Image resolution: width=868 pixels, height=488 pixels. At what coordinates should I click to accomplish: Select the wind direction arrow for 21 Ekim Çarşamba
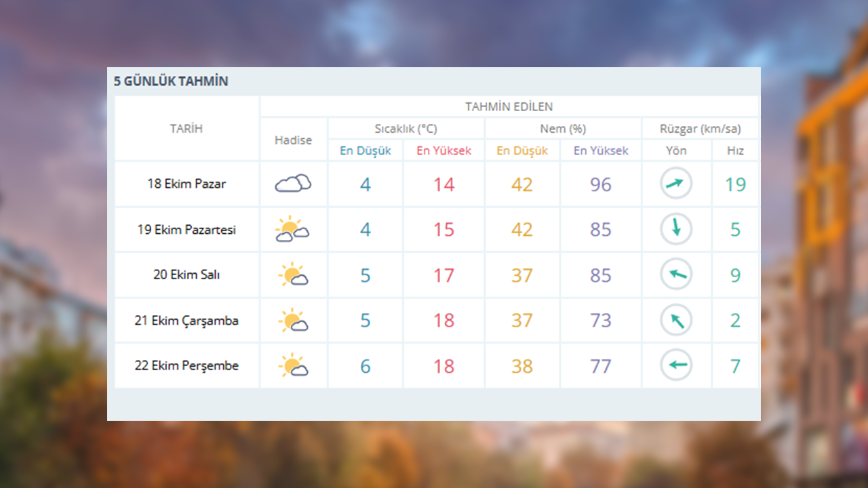[676, 321]
